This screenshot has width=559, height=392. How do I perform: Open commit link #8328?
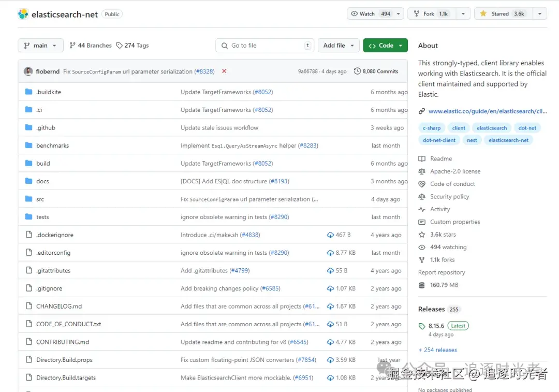(x=204, y=71)
